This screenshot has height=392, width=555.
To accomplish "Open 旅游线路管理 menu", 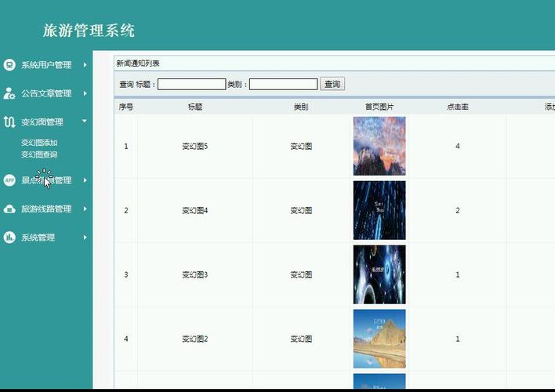I will [x=46, y=209].
